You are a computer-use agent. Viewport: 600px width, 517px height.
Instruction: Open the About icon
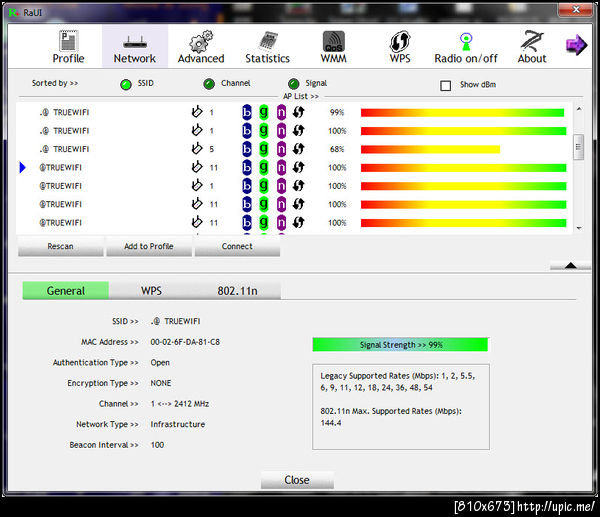point(532,41)
